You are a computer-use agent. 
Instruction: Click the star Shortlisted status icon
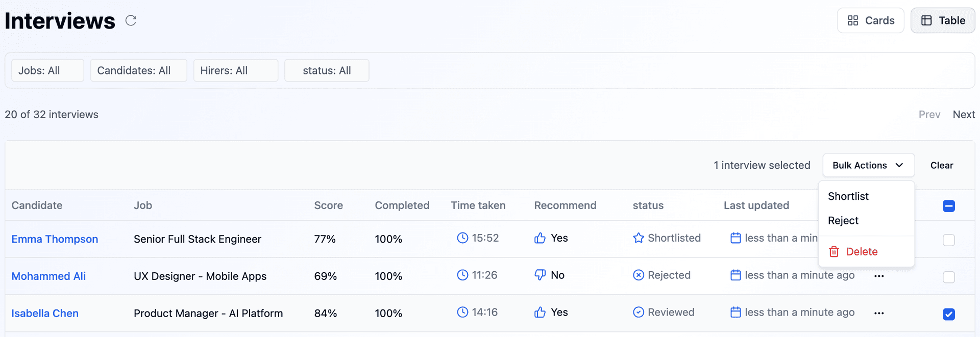tap(638, 238)
